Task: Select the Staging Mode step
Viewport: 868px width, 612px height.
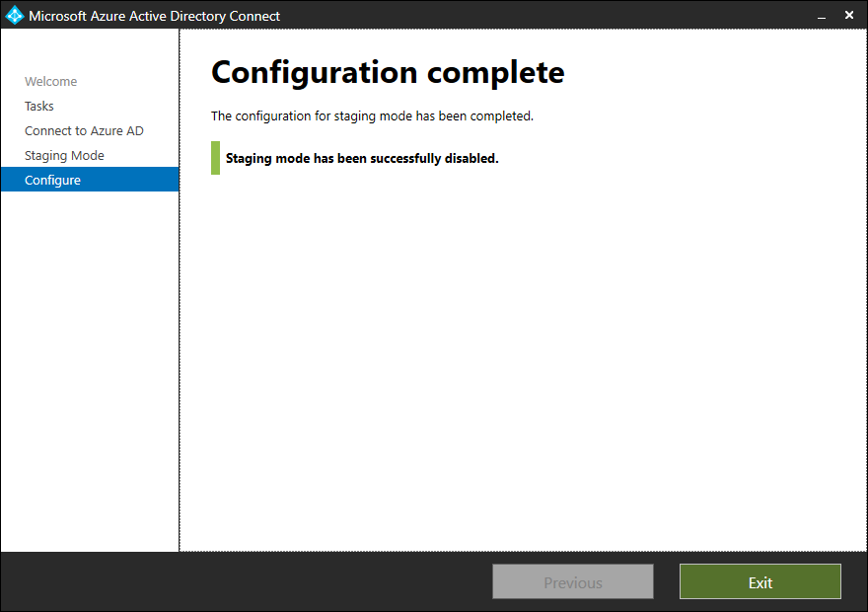Action: tap(64, 156)
